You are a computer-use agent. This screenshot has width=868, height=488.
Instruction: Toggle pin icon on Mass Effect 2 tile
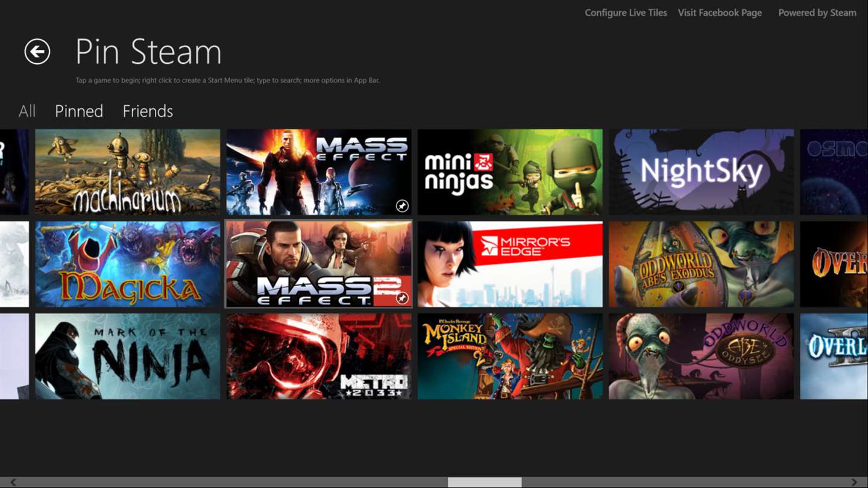point(402,298)
